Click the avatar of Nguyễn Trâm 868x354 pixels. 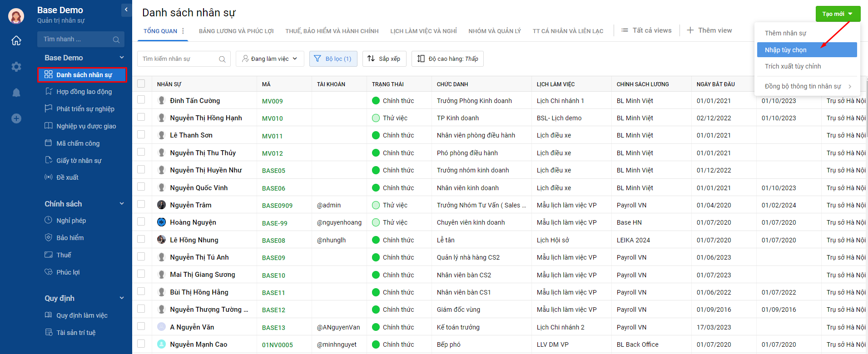pyautogui.click(x=161, y=205)
